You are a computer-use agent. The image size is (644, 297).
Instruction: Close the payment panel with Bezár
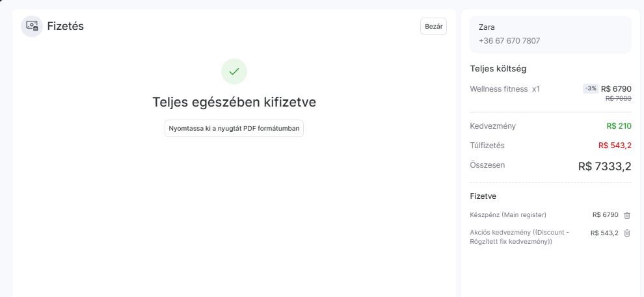(x=433, y=26)
